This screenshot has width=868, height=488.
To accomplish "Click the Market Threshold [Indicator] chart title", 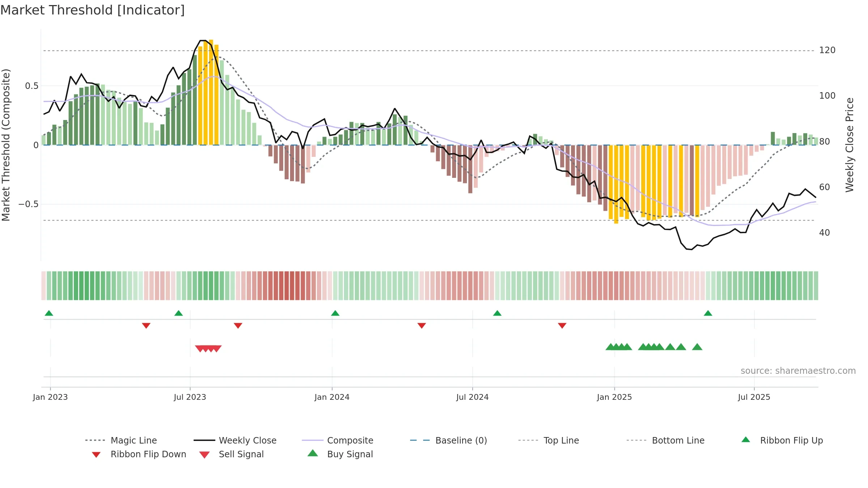I will click(x=93, y=10).
